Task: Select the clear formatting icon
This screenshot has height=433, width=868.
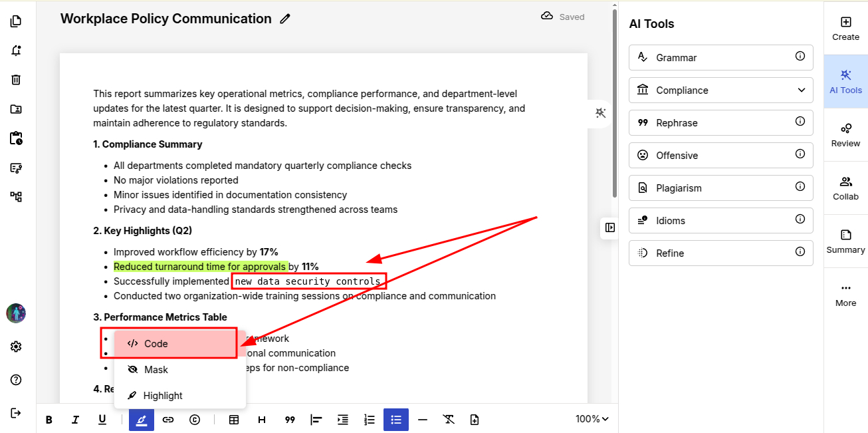Action: point(449,420)
